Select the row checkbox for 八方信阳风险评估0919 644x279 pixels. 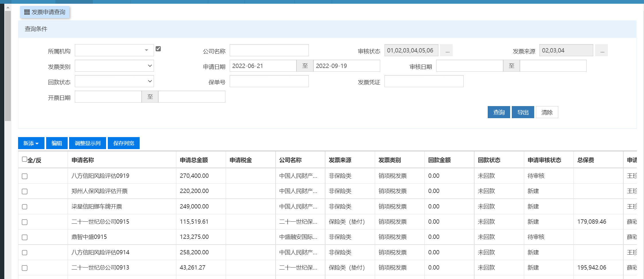click(25, 176)
